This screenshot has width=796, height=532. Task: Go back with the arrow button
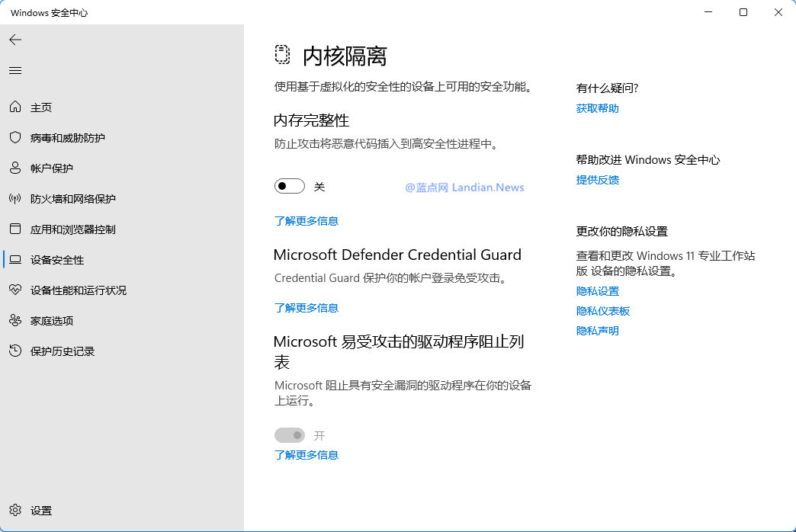click(x=15, y=40)
